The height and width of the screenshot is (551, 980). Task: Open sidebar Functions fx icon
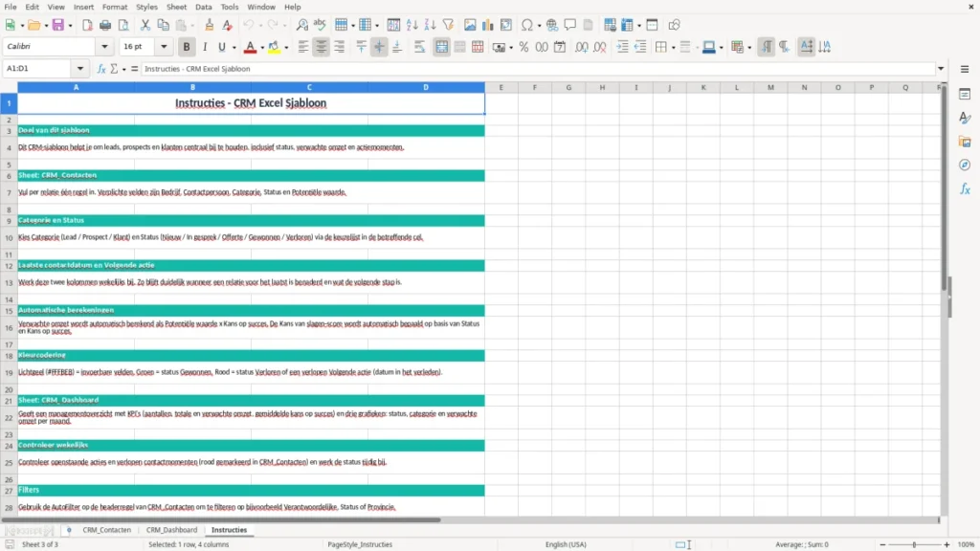click(x=965, y=188)
